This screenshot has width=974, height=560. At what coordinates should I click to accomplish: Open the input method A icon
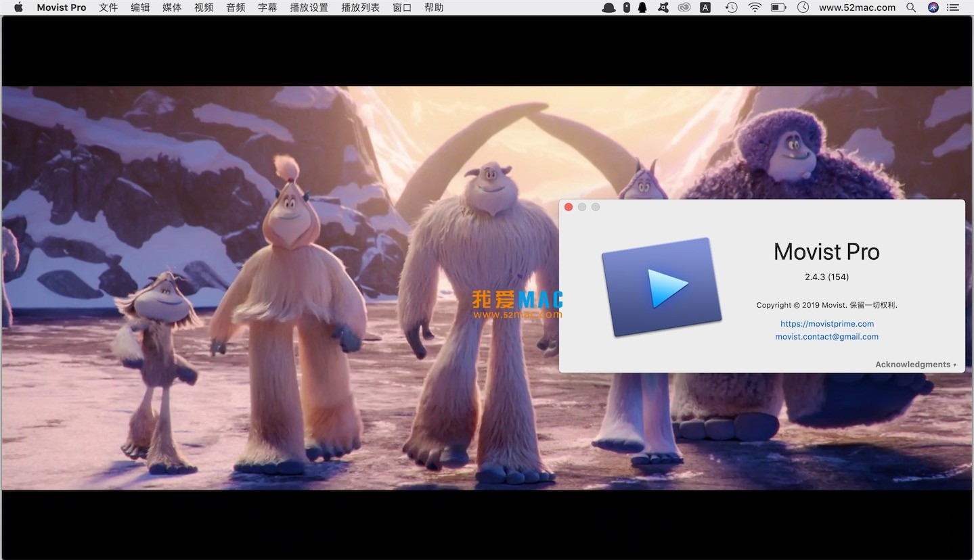click(705, 7)
